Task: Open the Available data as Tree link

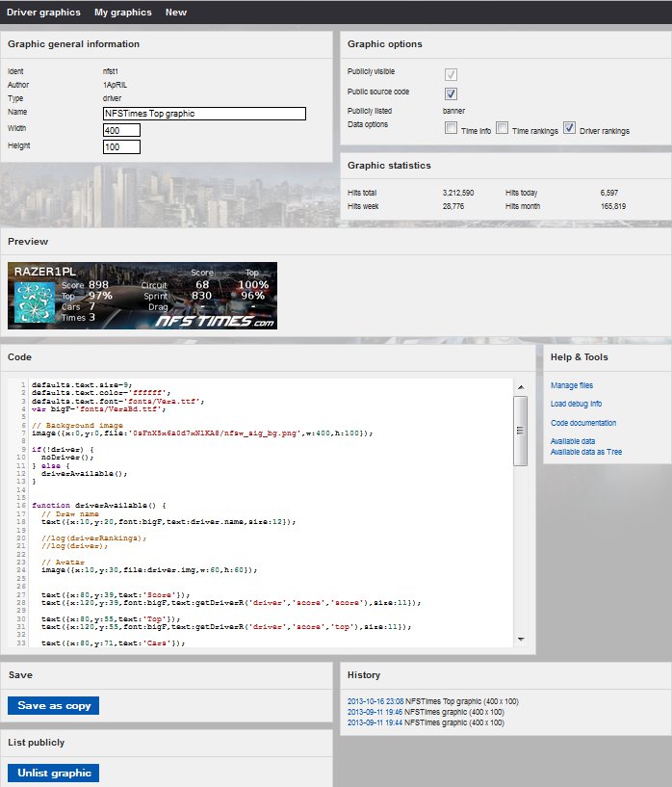Action: [x=586, y=452]
